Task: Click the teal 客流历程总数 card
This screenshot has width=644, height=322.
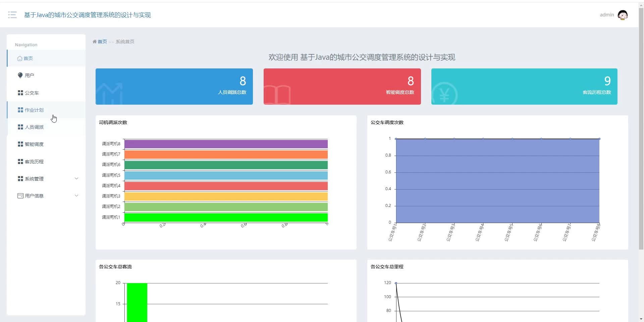Action: point(524,87)
